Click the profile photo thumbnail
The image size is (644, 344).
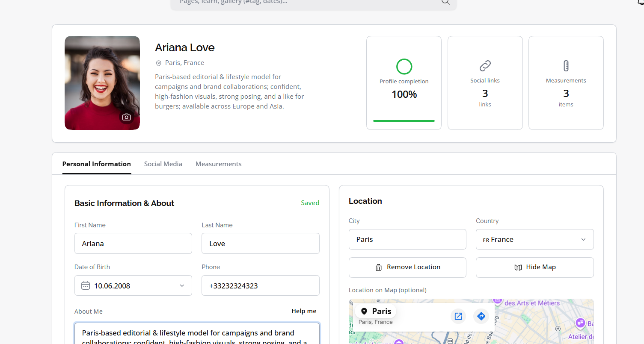point(102,83)
